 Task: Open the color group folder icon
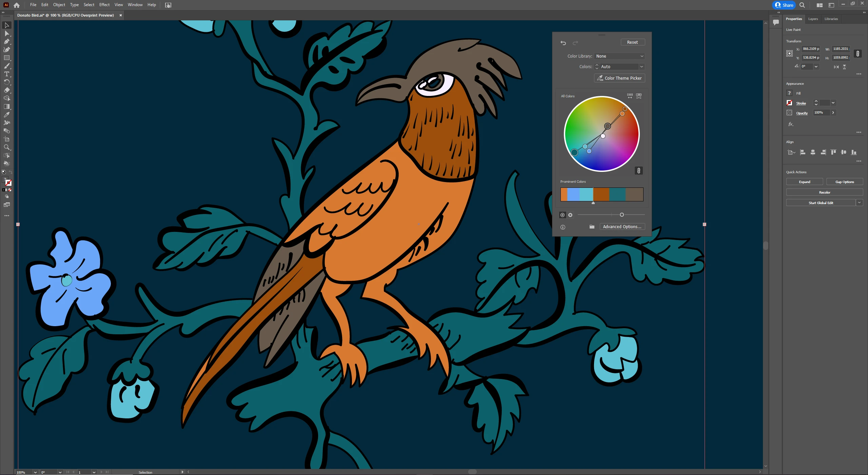coord(592,227)
